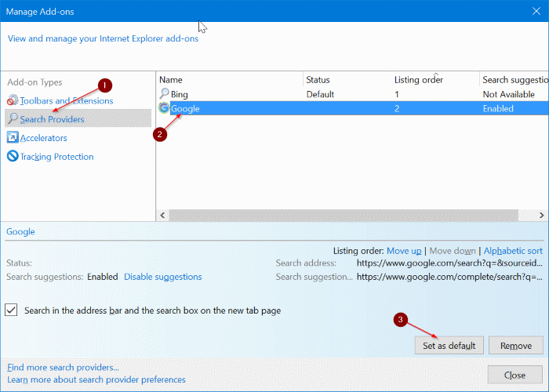Click the Bing magnifier icon
The width and height of the screenshot is (549, 392).
point(164,93)
